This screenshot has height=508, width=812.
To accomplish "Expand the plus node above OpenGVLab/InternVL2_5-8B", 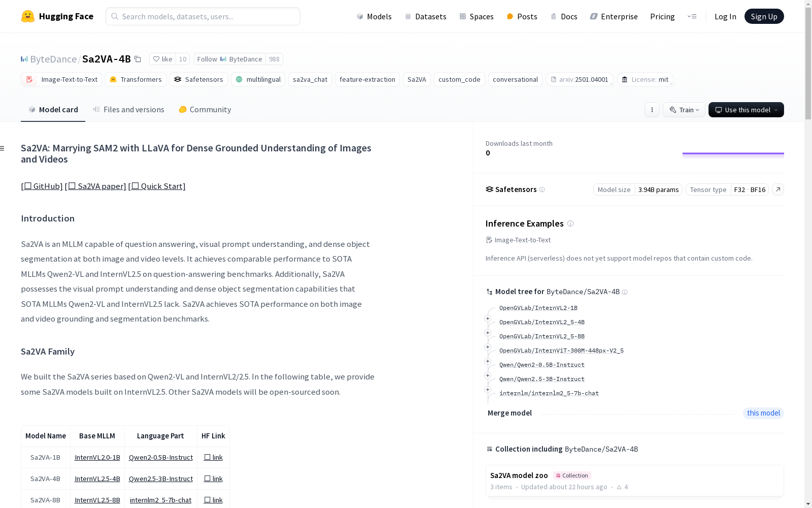I will (488, 333).
